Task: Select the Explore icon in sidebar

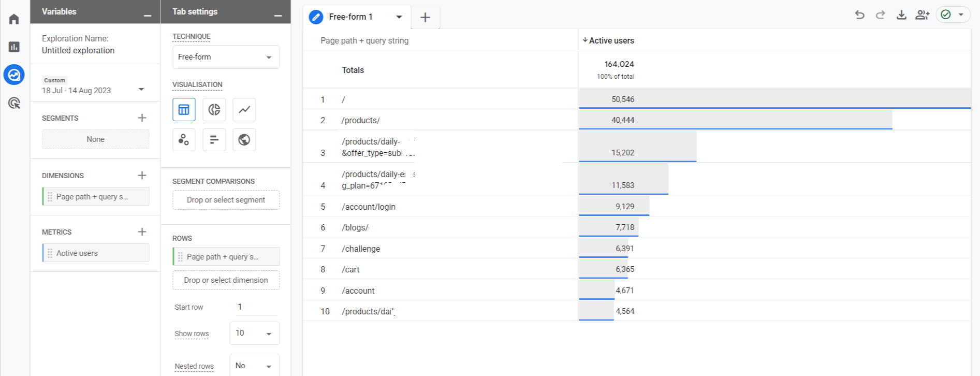Action: click(x=14, y=75)
